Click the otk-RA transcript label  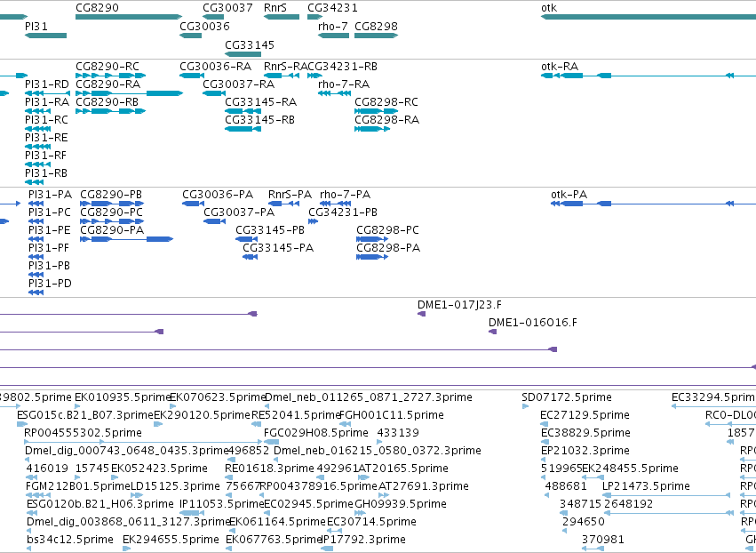pos(560,66)
